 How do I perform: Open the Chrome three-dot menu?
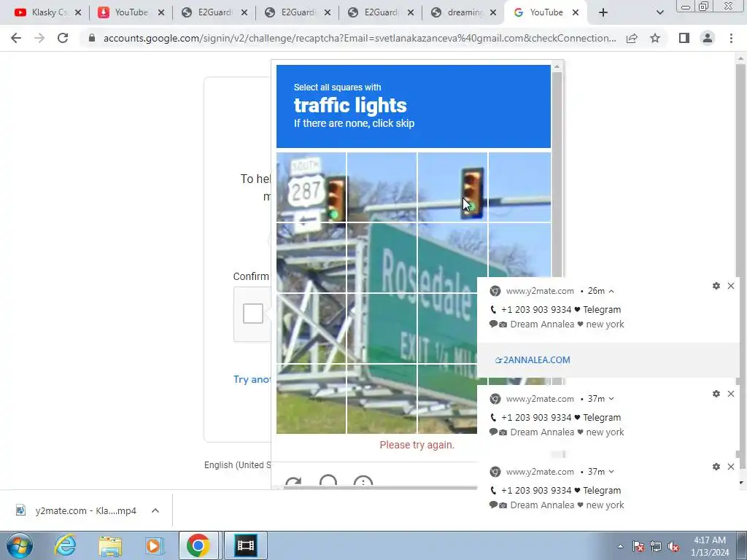731,38
